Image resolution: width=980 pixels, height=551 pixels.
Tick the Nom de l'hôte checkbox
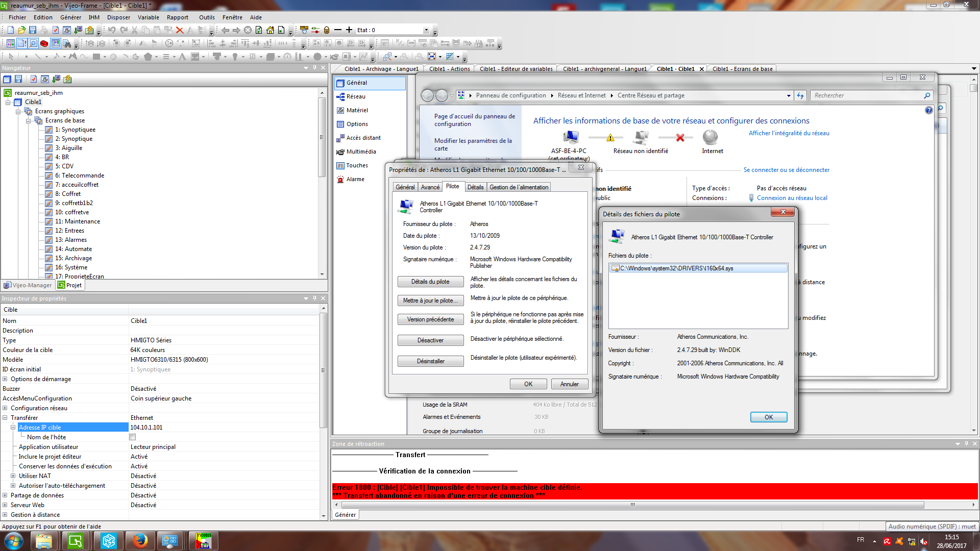point(133,437)
